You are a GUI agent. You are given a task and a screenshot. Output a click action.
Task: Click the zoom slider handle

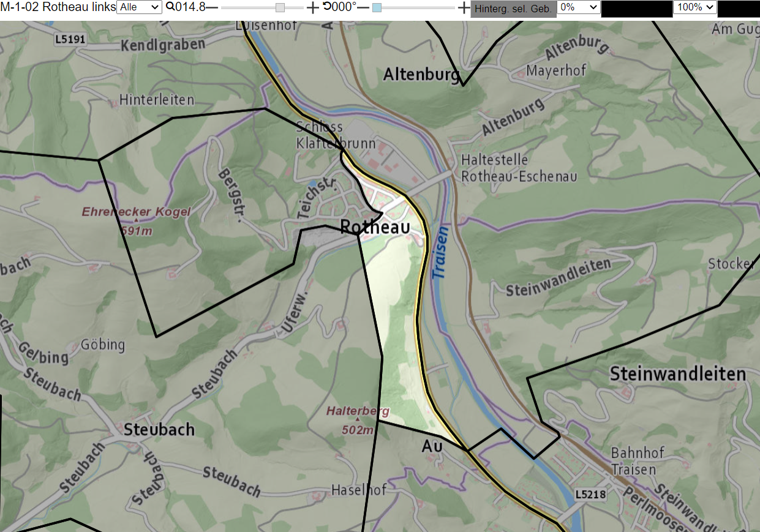(x=280, y=7)
